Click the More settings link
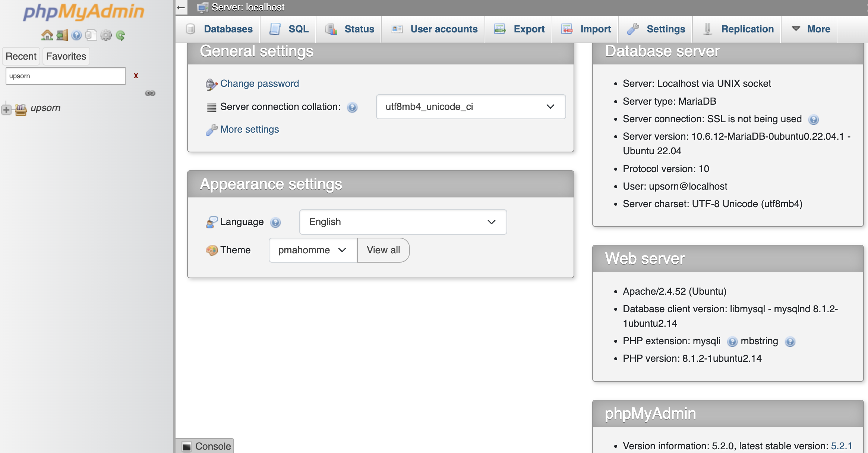The image size is (868, 453). [249, 129]
